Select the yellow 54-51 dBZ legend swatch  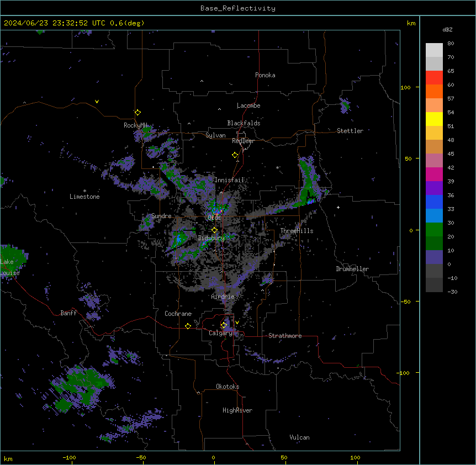[x=434, y=119]
